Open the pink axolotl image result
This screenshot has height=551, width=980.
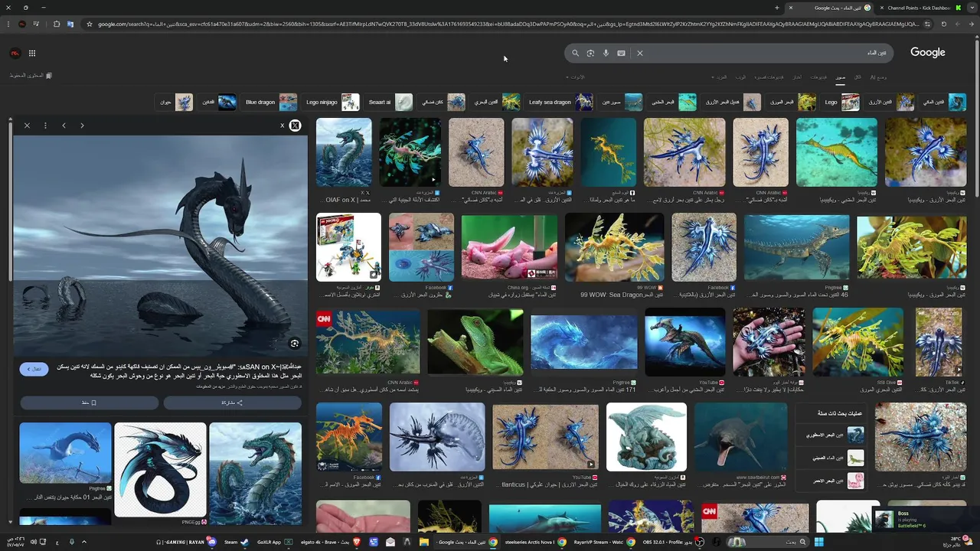point(509,247)
